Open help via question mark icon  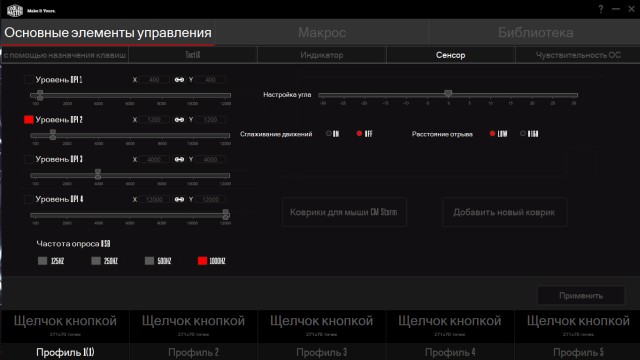(600, 9)
